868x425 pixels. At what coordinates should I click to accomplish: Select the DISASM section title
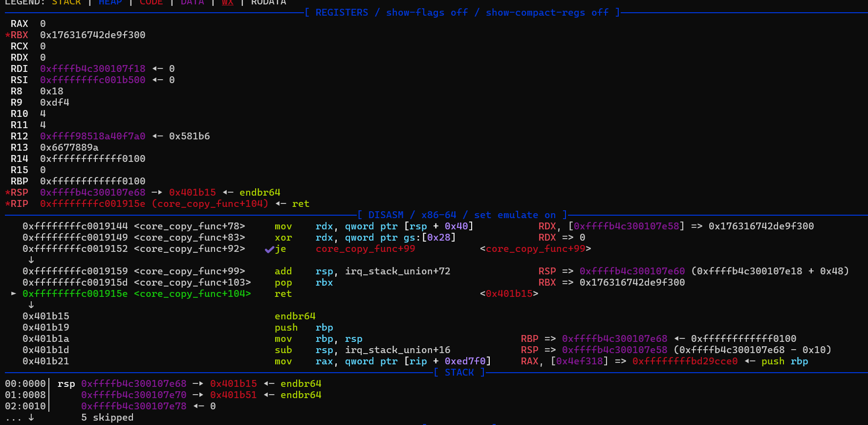[386, 215]
